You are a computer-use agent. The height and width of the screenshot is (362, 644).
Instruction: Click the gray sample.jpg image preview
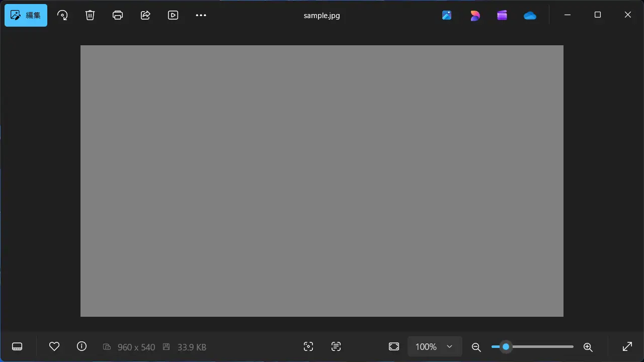(x=322, y=181)
